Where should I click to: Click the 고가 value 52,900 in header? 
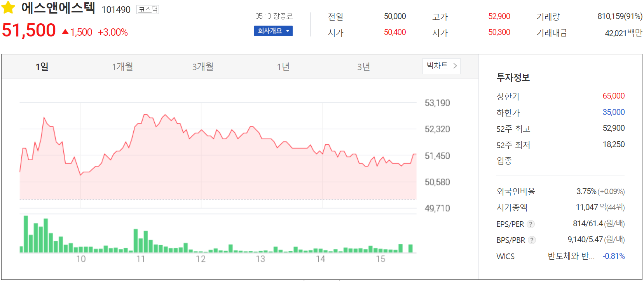point(499,16)
